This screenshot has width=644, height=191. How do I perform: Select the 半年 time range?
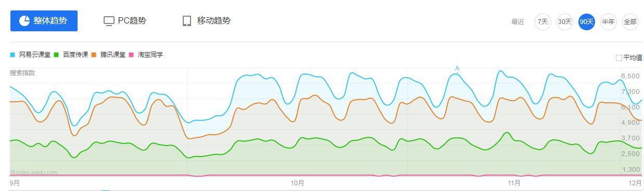pyautogui.click(x=608, y=22)
